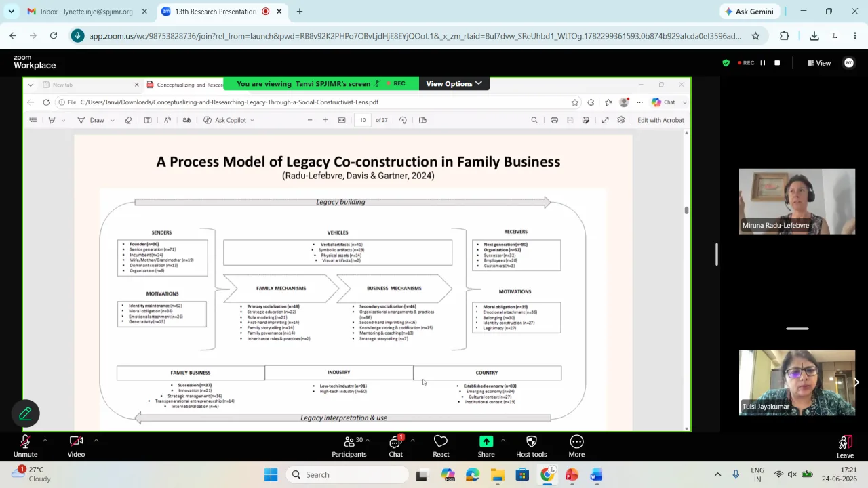Open Microsoft Edge from the taskbar
Viewport: 868px width, 488px height.
473,474
